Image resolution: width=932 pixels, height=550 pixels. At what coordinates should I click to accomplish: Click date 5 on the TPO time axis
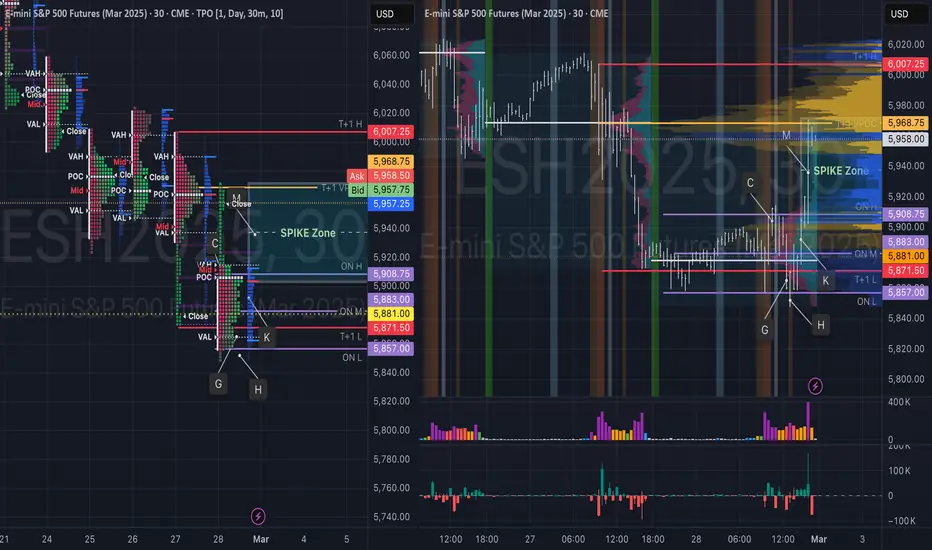point(347,539)
